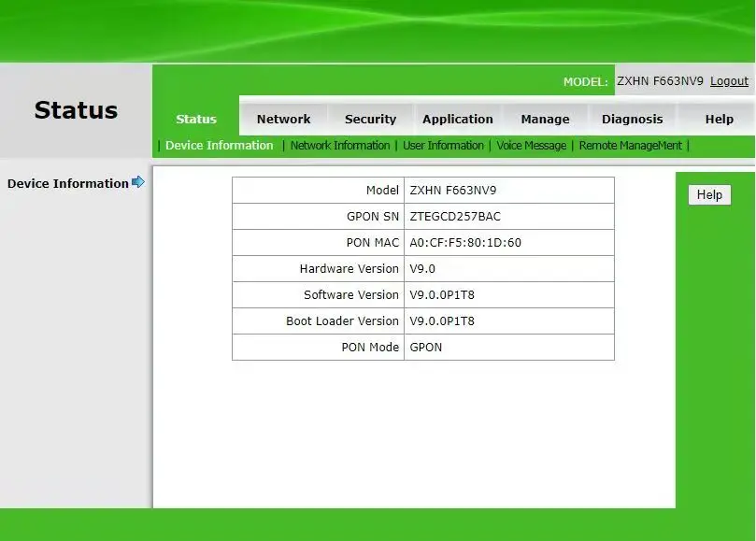Click the Logout link

coord(728,81)
